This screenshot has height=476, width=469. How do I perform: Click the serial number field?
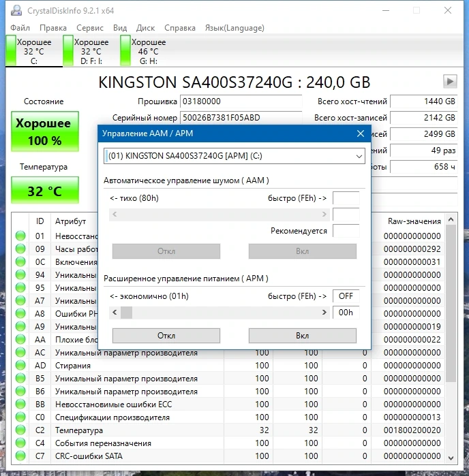point(241,118)
